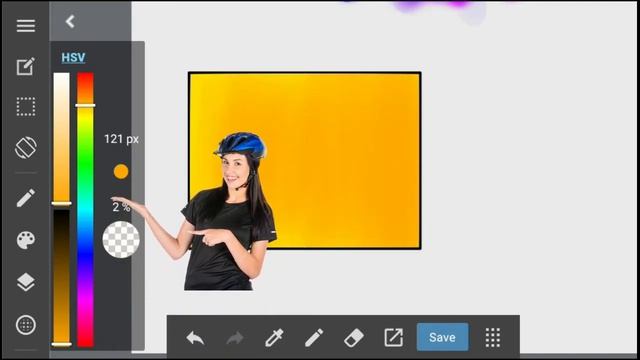Screen dimensions: 640x360
Task: Tap the edit canvas icon
Action: pyautogui.click(x=25, y=66)
